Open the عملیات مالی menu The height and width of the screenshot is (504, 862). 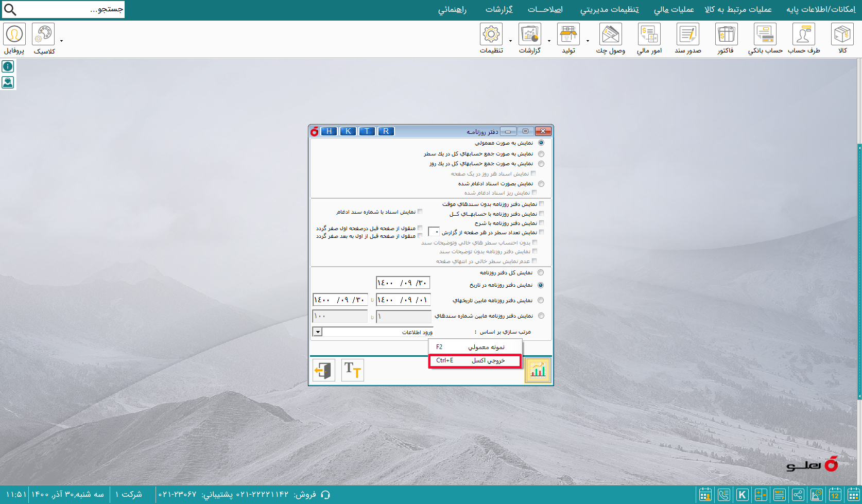click(673, 9)
